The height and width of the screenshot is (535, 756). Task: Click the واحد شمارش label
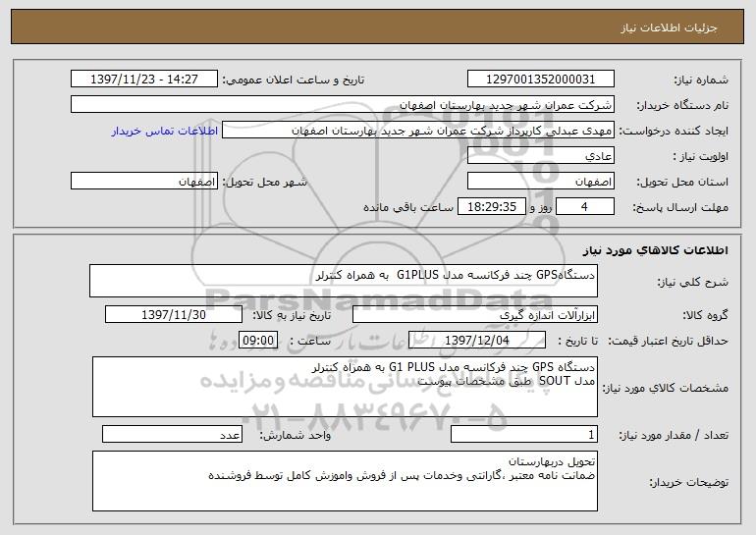[x=296, y=436]
